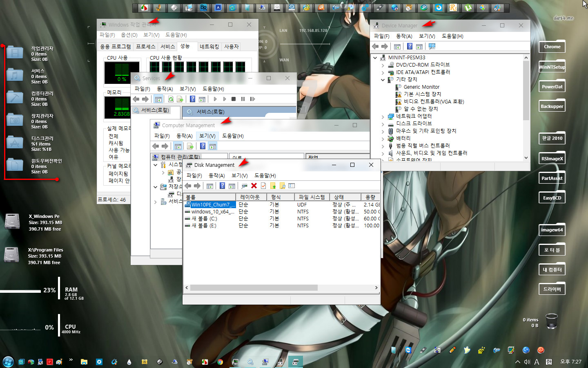Click green uTorrent icon in top dock
The width and height of the screenshot is (588, 368).
pyautogui.click(x=468, y=7)
